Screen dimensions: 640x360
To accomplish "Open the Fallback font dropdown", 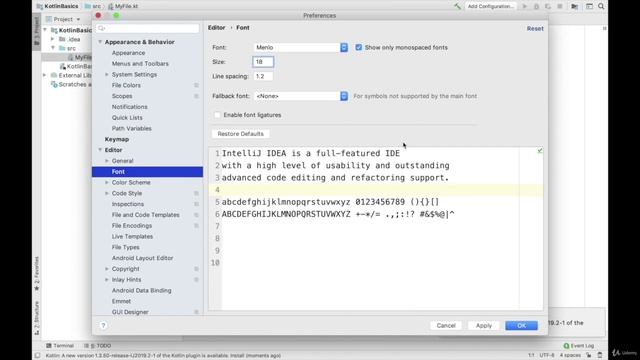I will [301, 96].
